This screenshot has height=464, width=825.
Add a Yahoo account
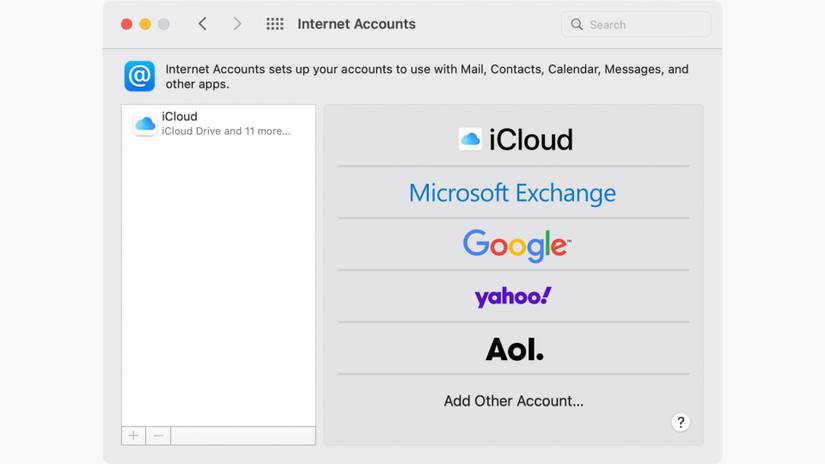click(x=513, y=297)
